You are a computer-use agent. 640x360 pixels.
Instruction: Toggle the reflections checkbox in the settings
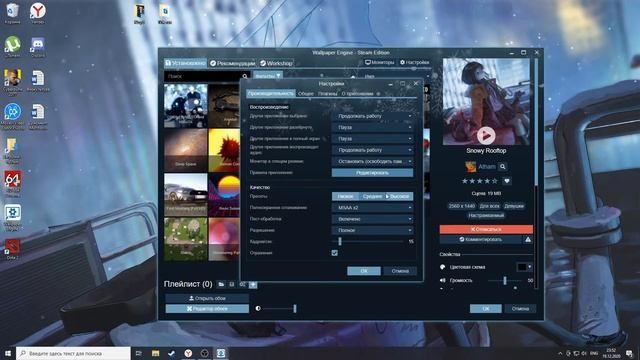click(335, 253)
